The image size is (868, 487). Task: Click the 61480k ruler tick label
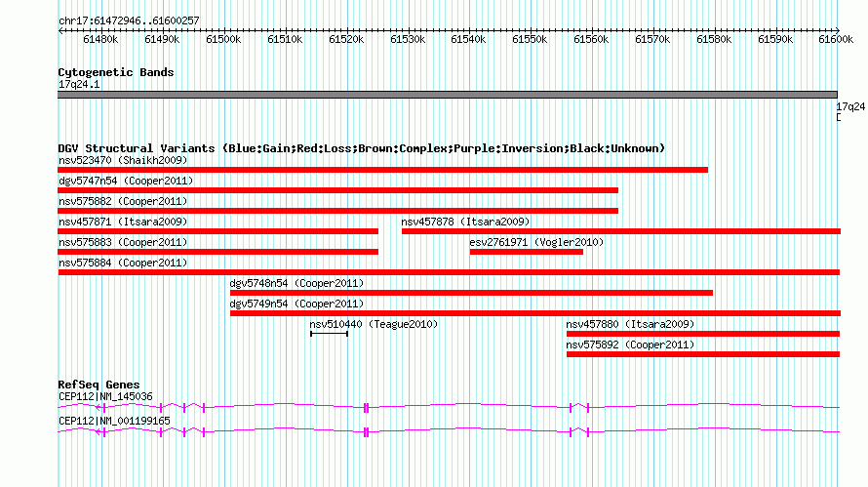coord(100,39)
